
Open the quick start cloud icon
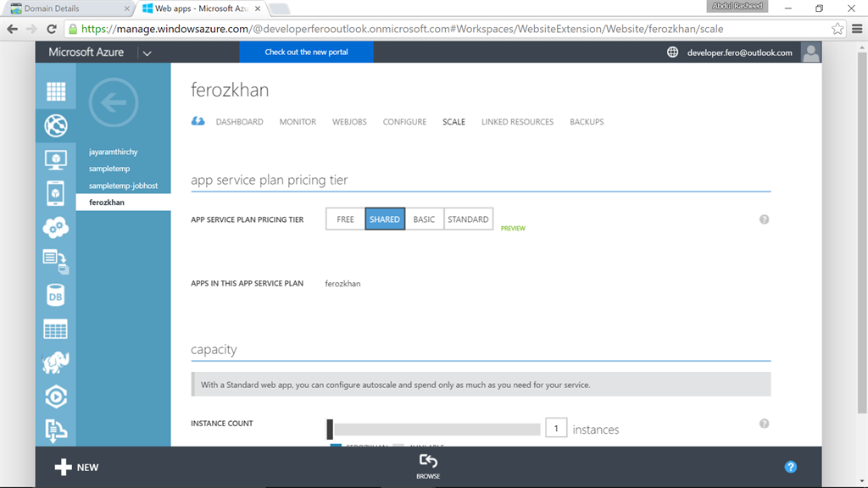click(198, 121)
